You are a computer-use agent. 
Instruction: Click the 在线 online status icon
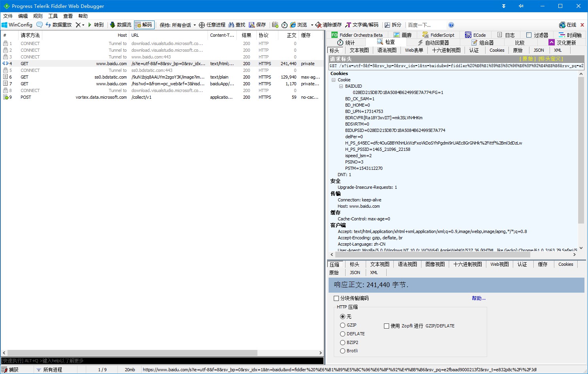[562, 25]
